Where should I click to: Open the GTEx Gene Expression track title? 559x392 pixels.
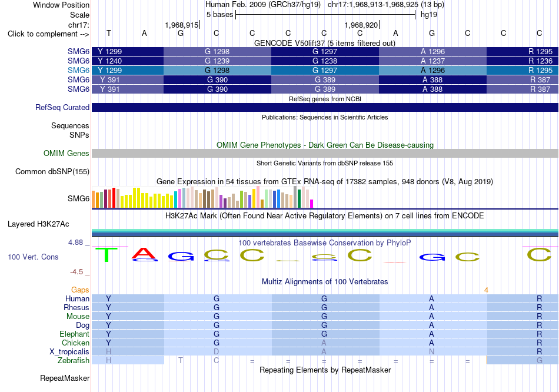coord(325,181)
